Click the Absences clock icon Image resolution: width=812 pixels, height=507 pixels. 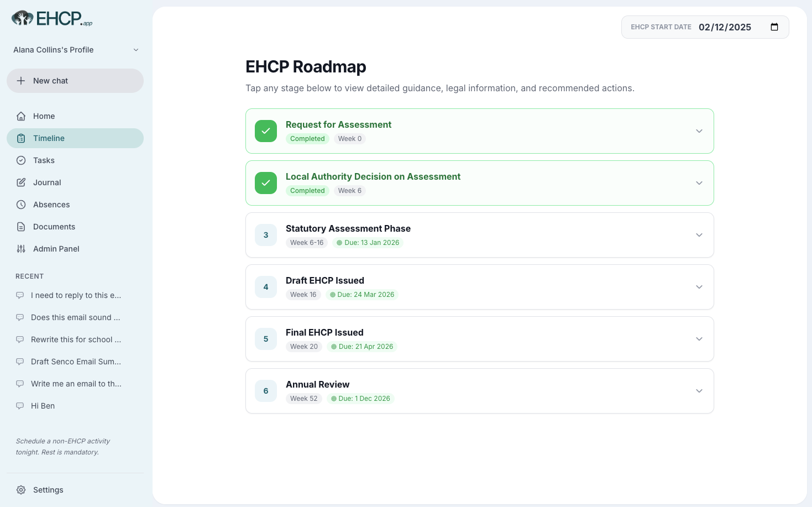pyautogui.click(x=21, y=205)
